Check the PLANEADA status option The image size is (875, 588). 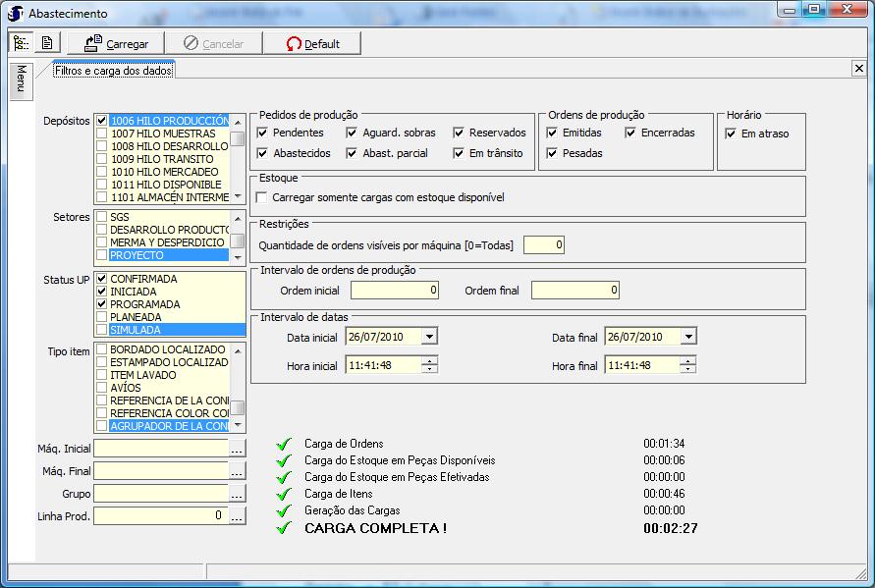pos(102,317)
